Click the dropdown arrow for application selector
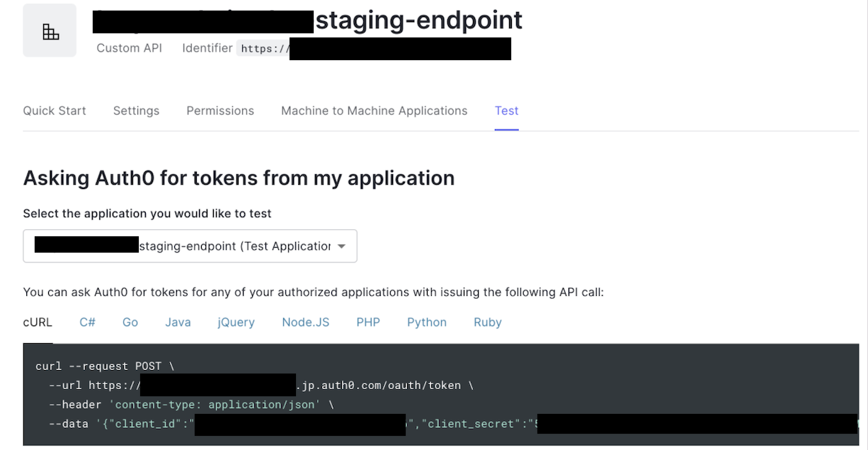This screenshot has height=450, width=868. (342, 246)
